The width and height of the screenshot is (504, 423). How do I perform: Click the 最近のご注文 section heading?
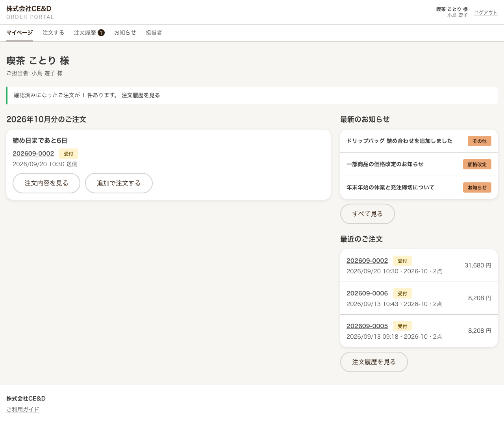361,239
